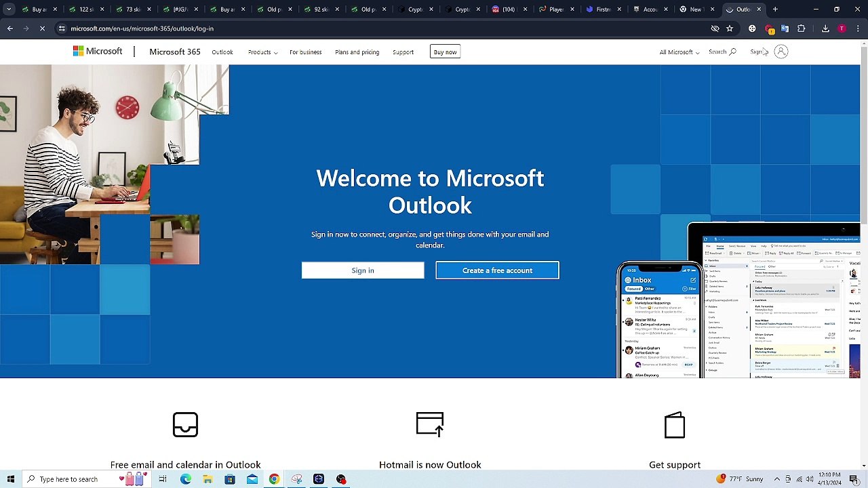
Task: Stop loading the page
Action: tap(42, 28)
